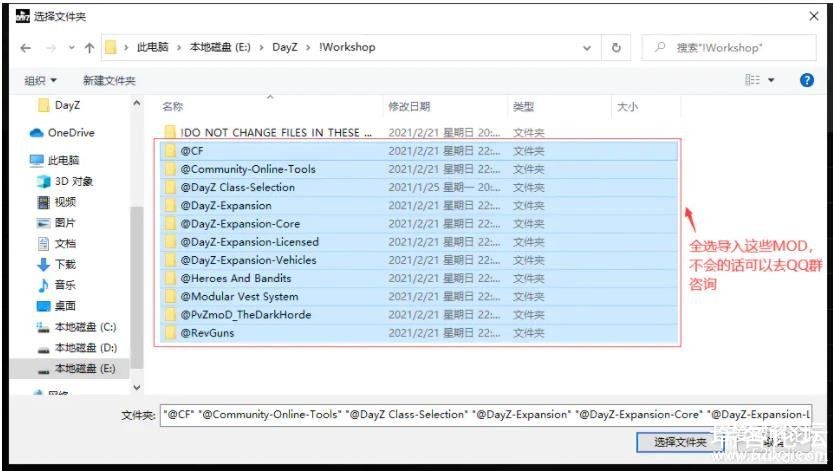833x471 pixels.
Task: Click the 文件夹 folder name input field
Action: tap(486, 415)
